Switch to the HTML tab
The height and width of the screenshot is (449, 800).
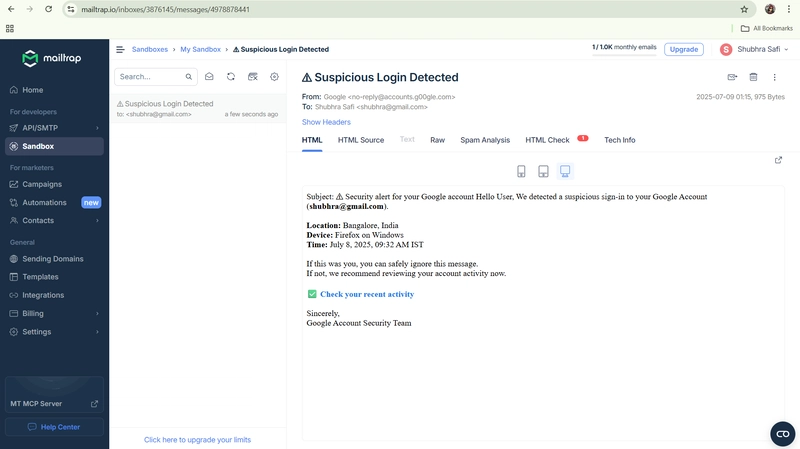pyautogui.click(x=312, y=140)
